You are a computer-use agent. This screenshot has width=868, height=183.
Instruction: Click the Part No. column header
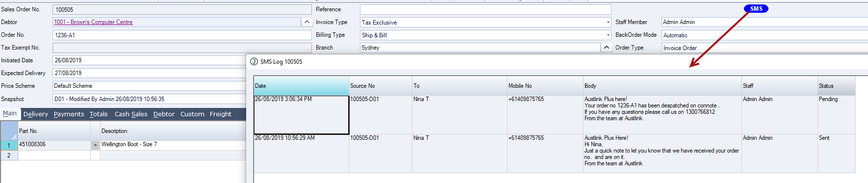(x=54, y=131)
